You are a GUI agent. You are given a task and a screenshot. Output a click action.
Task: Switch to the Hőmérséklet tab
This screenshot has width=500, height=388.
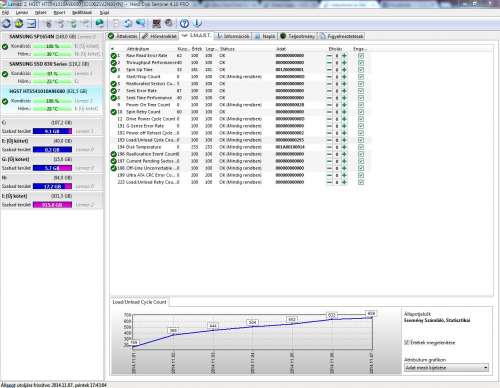[x=159, y=36]
